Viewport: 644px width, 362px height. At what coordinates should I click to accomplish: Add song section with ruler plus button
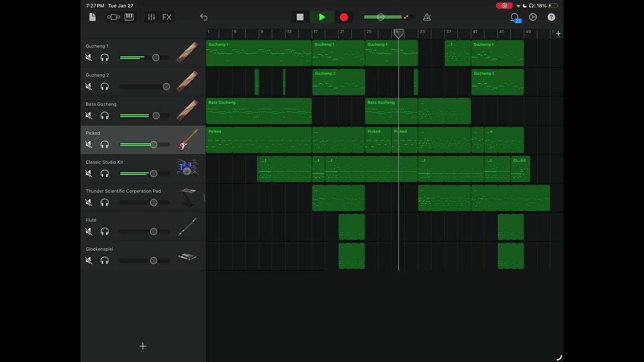pyautogui.click(x=558, y=34)
